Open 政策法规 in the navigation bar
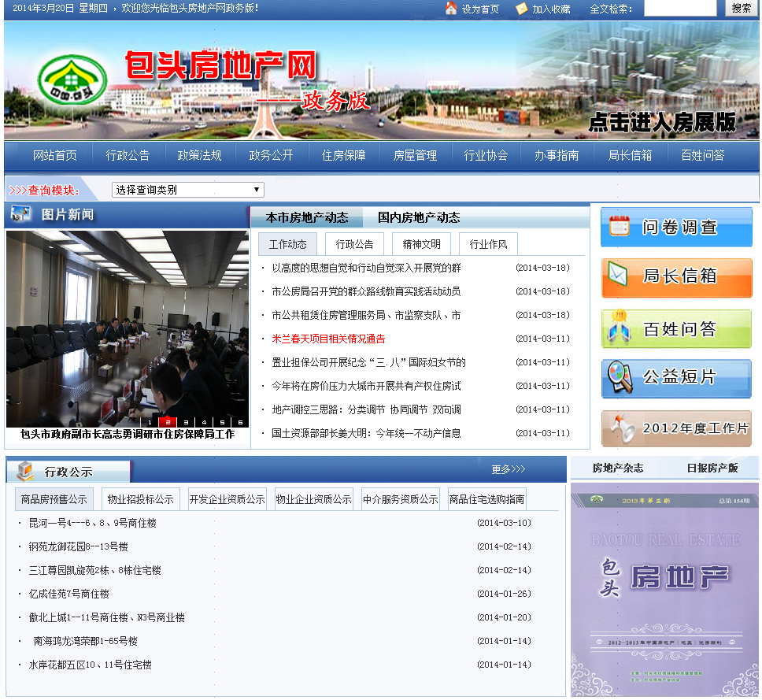The width and height of the screenshot is (762, 700). 199,155
